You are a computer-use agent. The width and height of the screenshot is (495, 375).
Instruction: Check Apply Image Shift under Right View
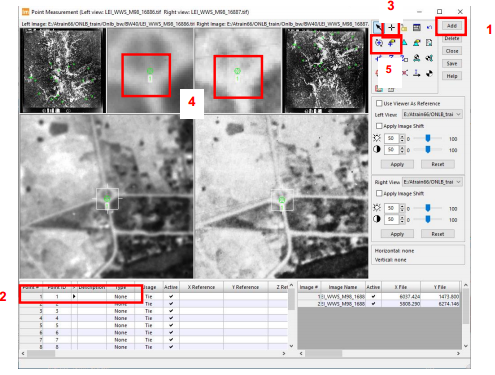click(379, 193)
